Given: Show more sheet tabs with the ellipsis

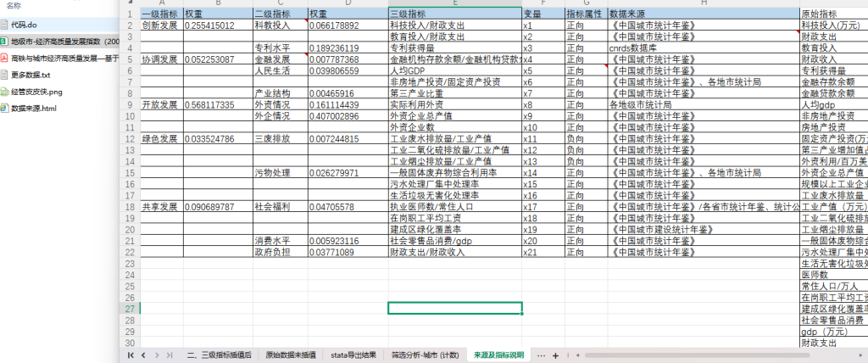Looking at the screenshot, I should (542, 355).
